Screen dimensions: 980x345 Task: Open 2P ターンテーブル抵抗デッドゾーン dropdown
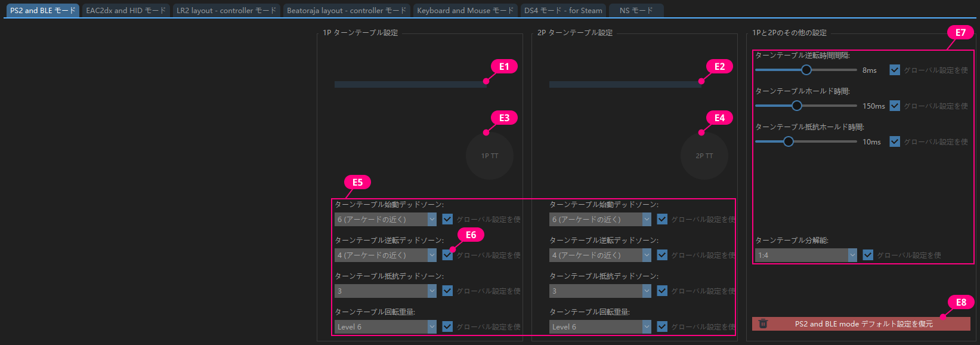coord(600,291)
